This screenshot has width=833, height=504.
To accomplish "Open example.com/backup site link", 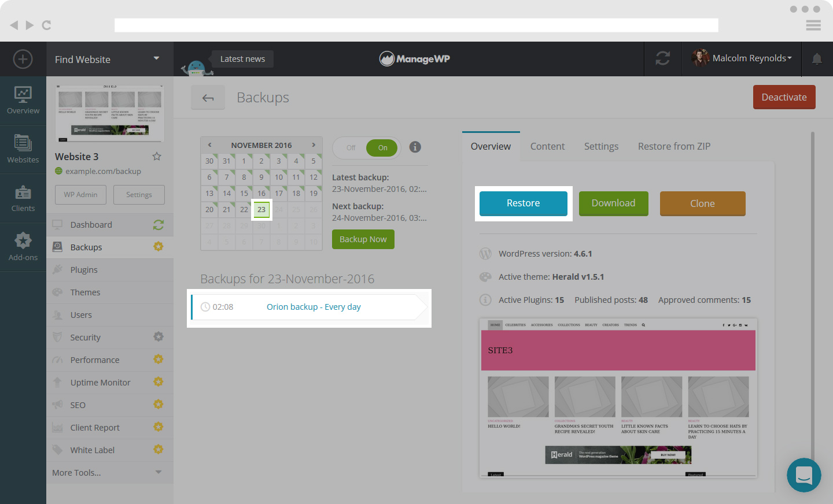I will [x=103, y=171].
